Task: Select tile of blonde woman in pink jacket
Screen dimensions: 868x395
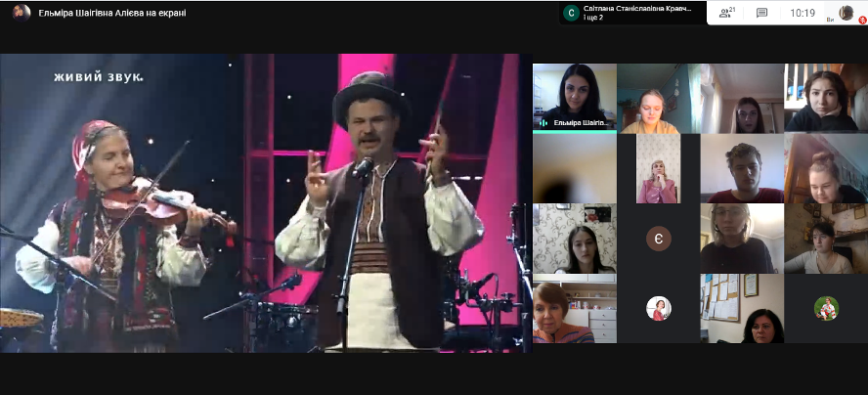Action: (x=658, y=168)
